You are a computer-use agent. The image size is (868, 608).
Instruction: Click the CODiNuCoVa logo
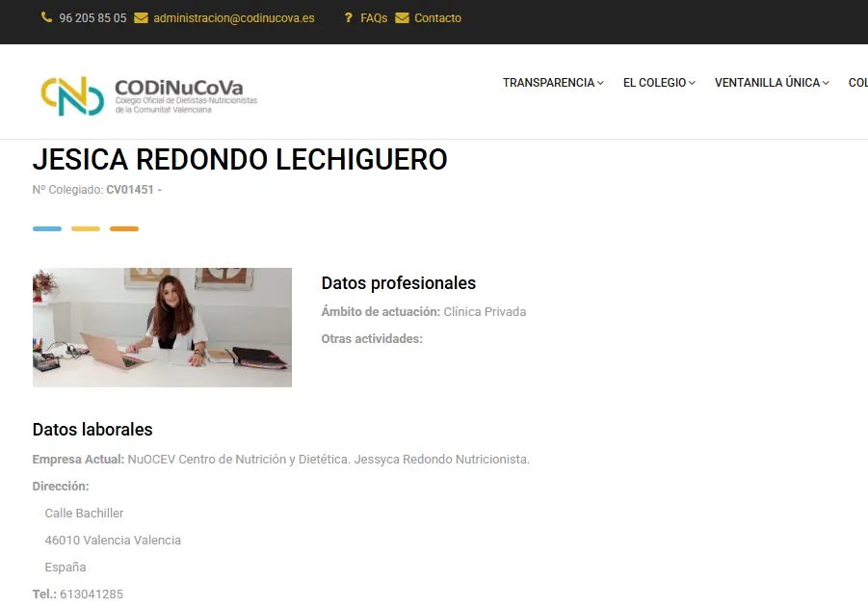149,95
